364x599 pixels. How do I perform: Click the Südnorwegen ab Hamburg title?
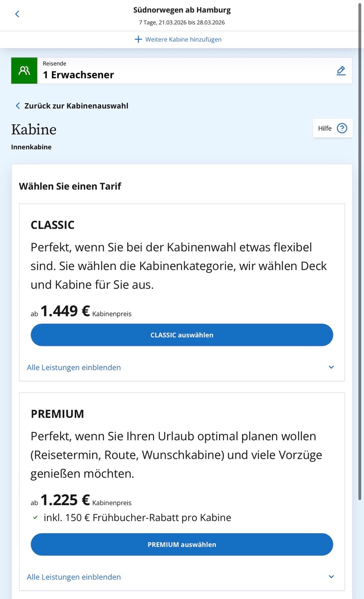coord(182,10)
